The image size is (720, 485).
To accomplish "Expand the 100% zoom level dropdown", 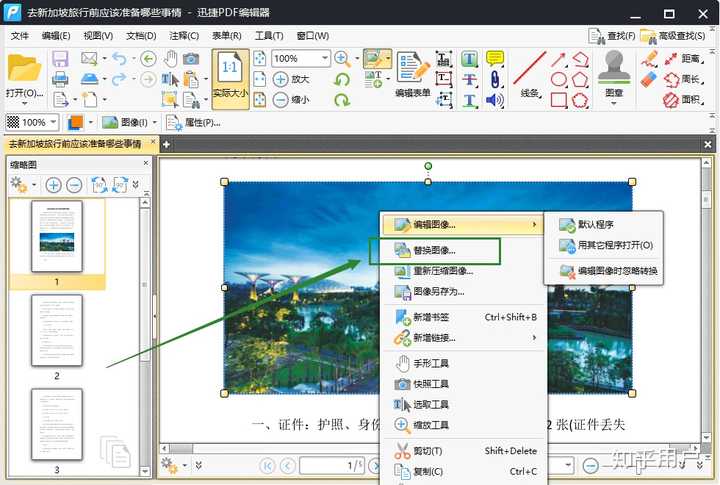I will click(325, 58).
